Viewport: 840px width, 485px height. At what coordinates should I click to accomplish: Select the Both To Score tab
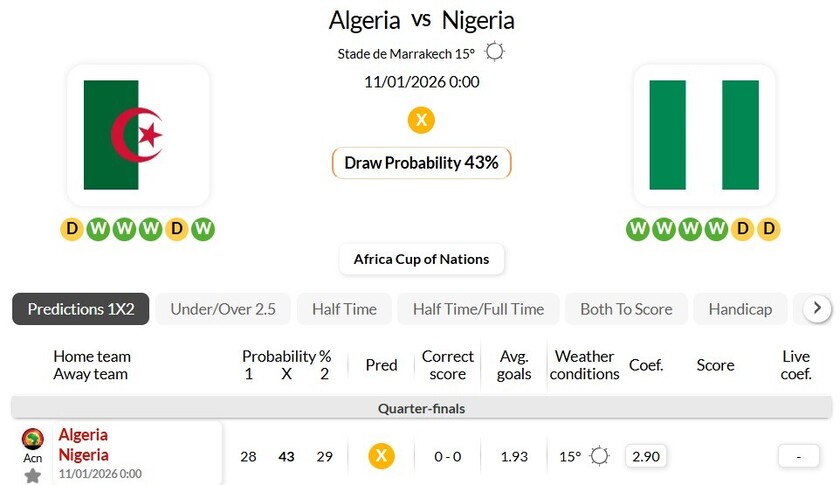click(x=626, y=309)
